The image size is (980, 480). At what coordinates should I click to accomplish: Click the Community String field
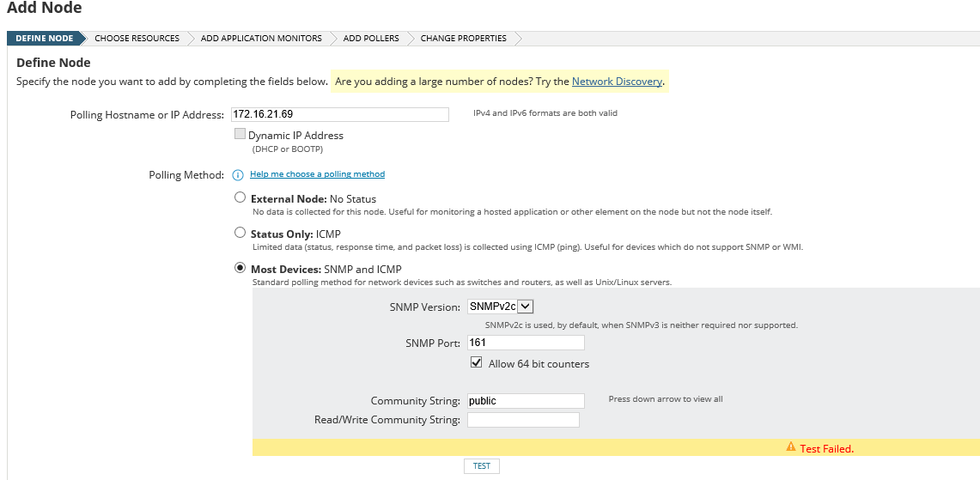[x=526, y=401]
